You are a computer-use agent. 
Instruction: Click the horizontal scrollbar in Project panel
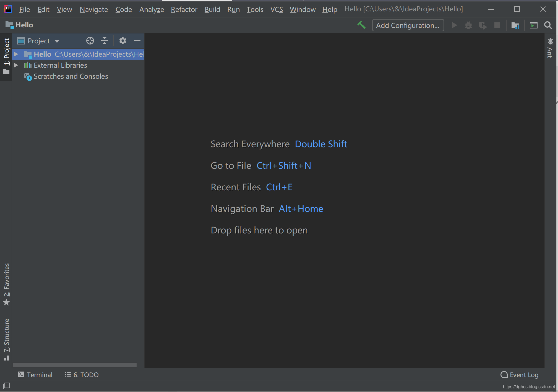pos(75,365)
